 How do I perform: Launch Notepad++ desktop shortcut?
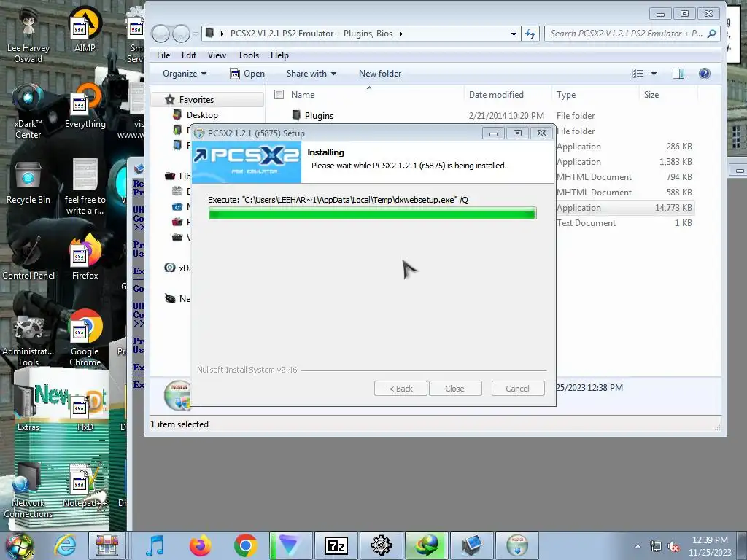[85, 486]
